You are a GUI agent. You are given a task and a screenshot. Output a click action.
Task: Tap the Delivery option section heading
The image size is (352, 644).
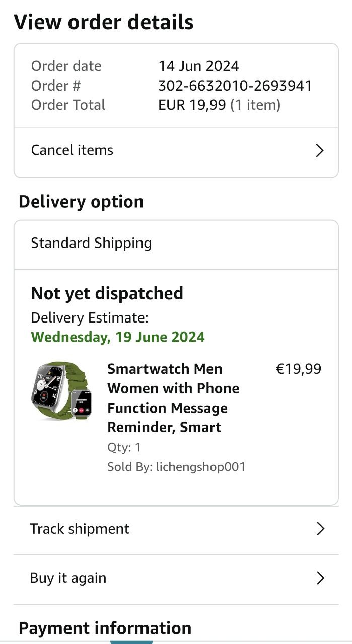point(81,202)
